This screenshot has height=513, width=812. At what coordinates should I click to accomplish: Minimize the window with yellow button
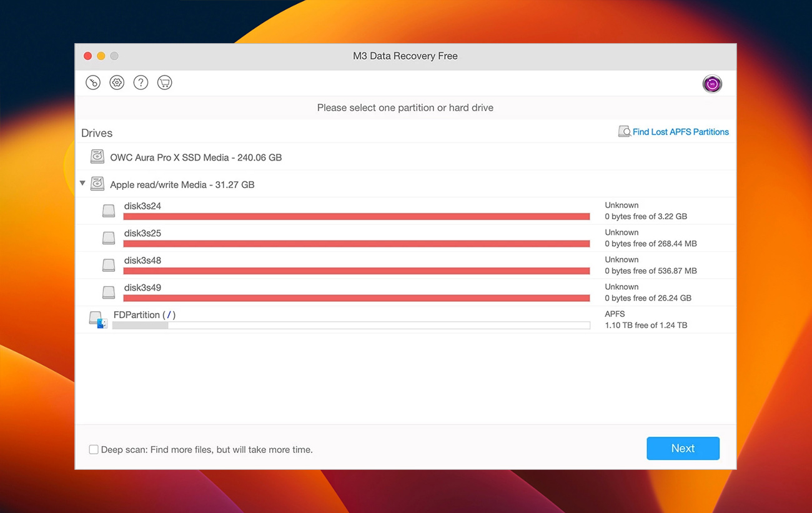pos(101,56)
